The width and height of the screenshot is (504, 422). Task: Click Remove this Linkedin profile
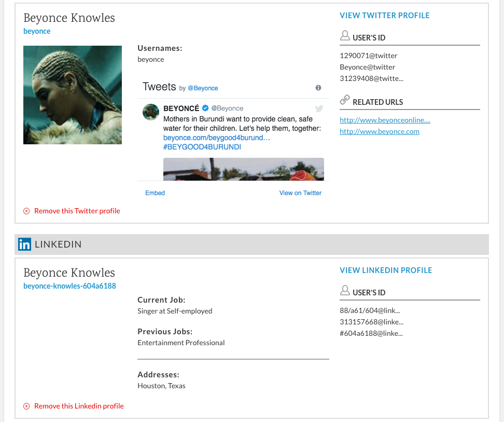pos(79,406)
